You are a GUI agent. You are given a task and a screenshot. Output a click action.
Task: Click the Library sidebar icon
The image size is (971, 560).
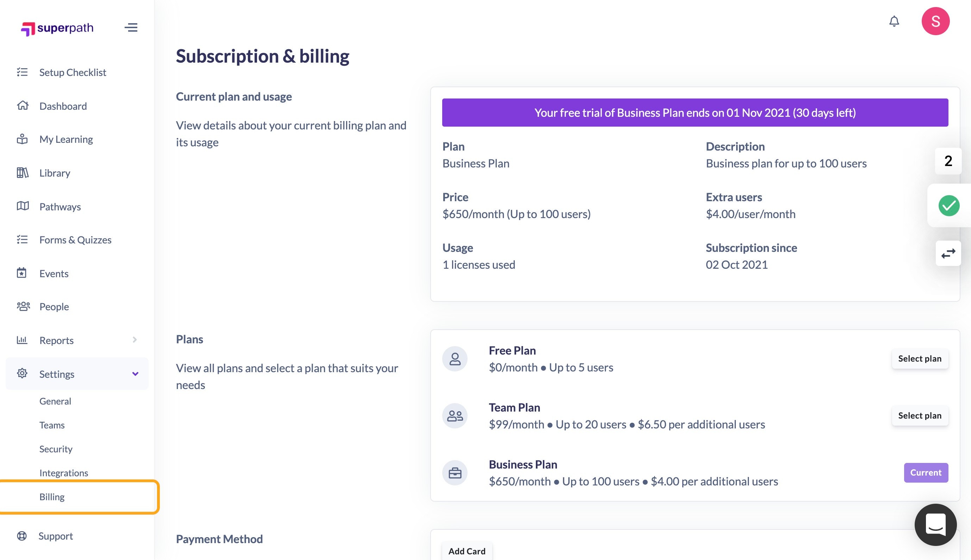click(23, 172)
